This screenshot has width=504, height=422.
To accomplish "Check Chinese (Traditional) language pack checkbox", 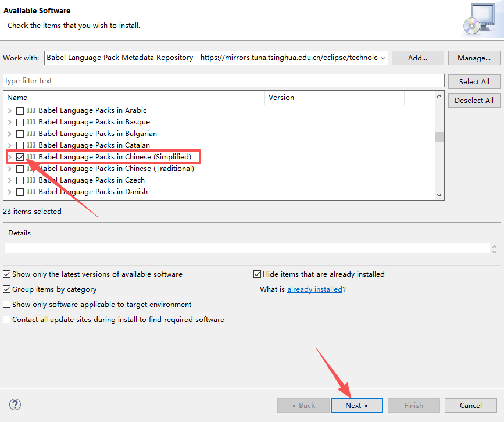I will coord(20,169).
